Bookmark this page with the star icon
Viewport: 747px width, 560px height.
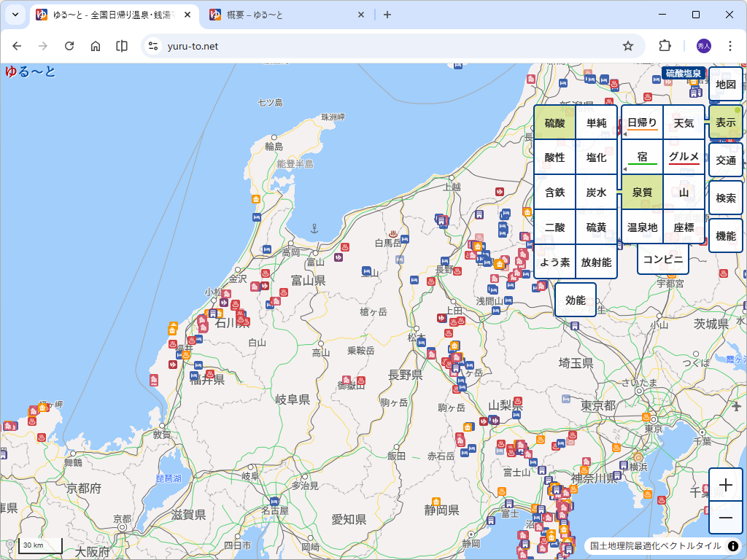(x=628, y=46)
